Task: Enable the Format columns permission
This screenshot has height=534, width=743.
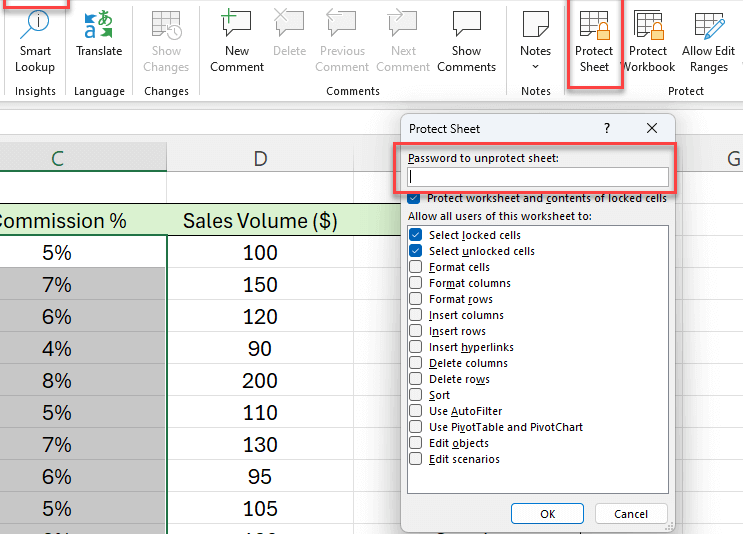Action: tap(416, 283)
